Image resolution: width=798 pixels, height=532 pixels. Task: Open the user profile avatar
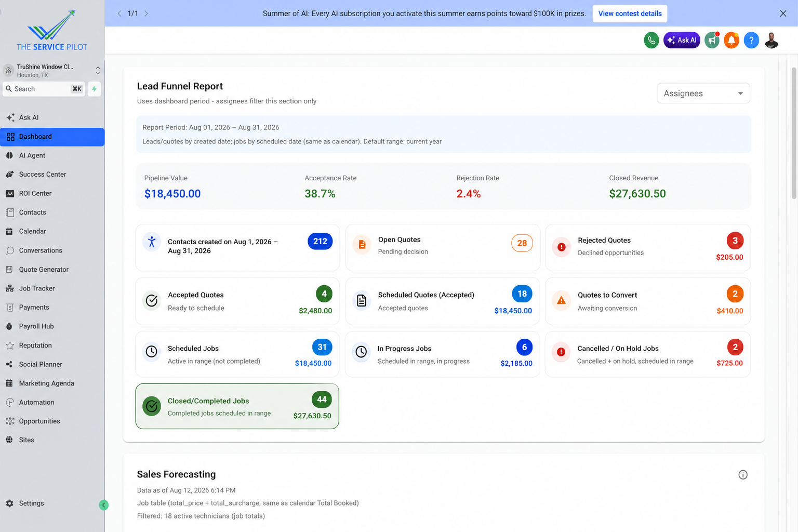[772, 40]
